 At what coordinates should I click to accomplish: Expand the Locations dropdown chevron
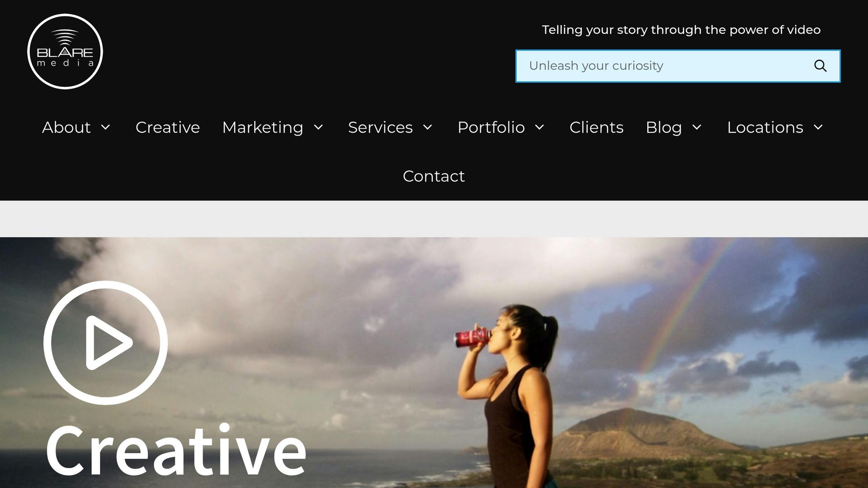(818, 127)
